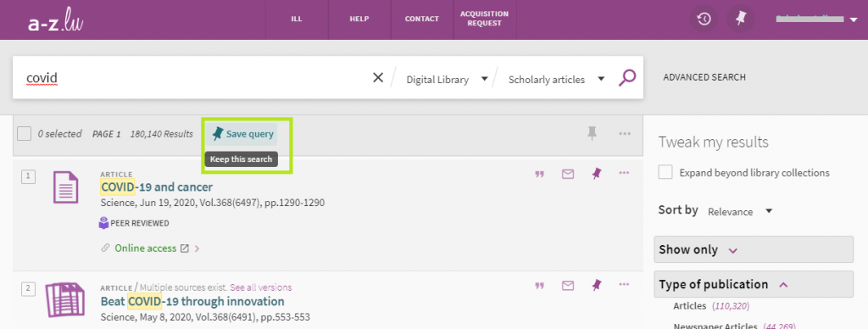Collapse the Type of publication section
This screenshot has height=329, width=868.
click(x=754, y=285)
